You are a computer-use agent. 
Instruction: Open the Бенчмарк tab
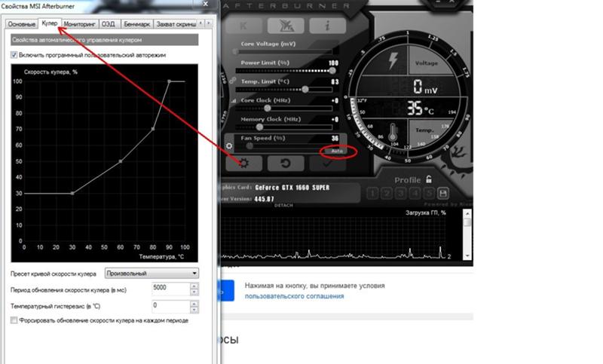click(x=137, y=24)
